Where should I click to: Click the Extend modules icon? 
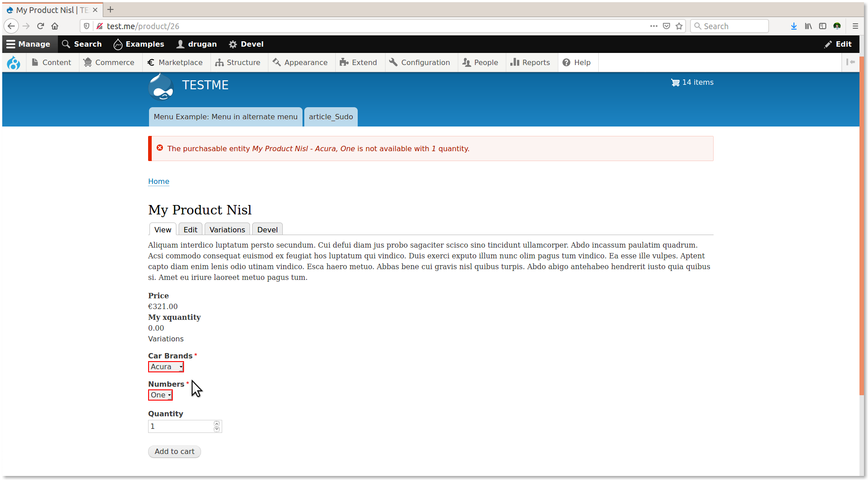point(344,62)
